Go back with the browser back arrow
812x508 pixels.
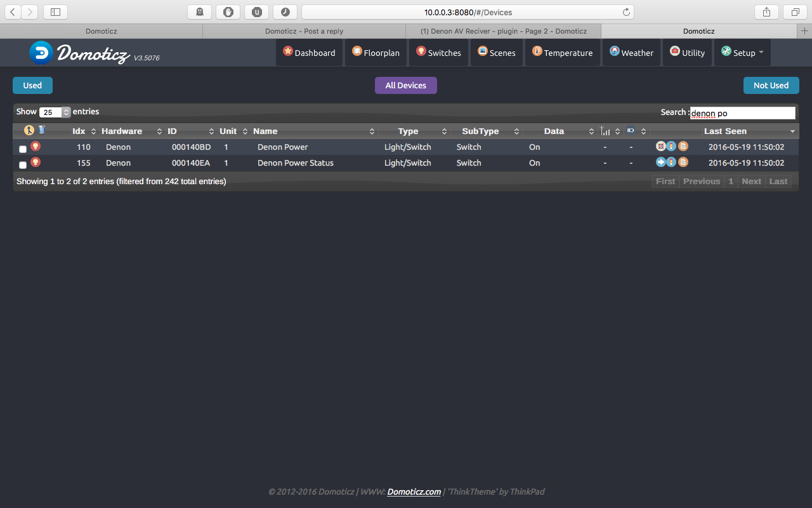(14, 11)
